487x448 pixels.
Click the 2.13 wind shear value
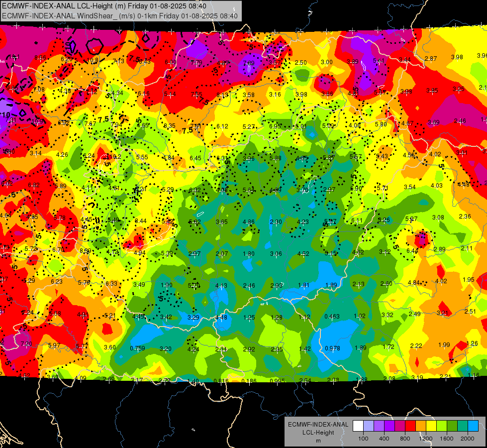pyautogui.click(x=359, y=284)
